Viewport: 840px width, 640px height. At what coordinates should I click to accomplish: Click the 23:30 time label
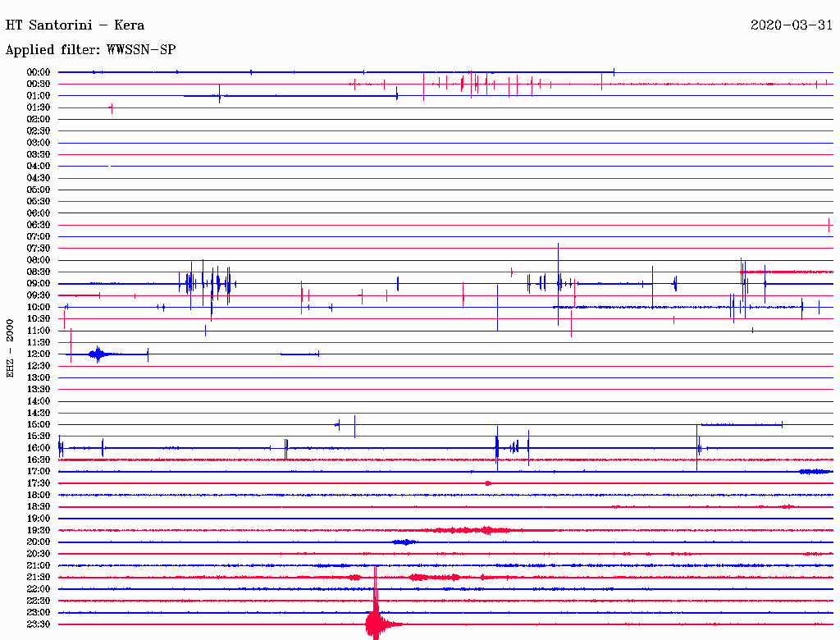(x=39, y=624)
